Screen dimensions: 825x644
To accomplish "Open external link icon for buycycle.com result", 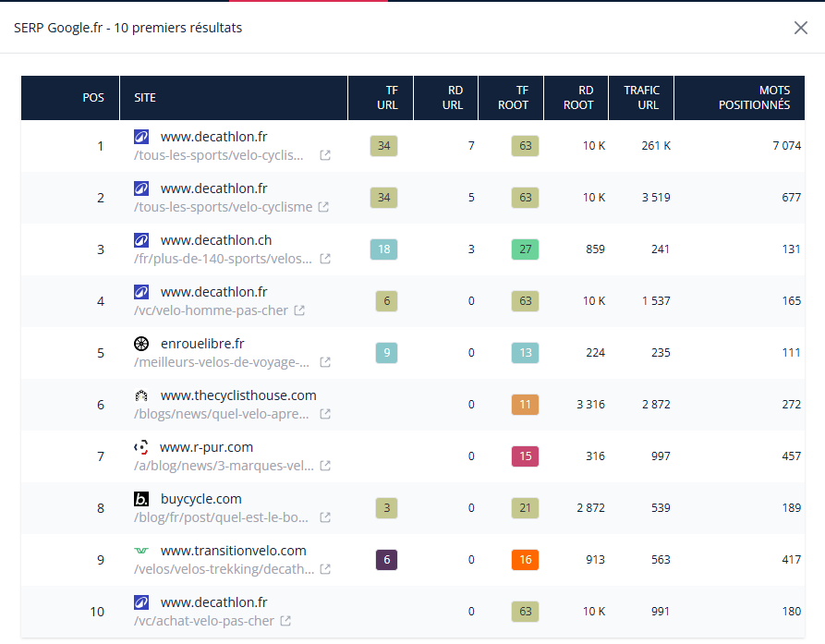I will tap(325, 517).
